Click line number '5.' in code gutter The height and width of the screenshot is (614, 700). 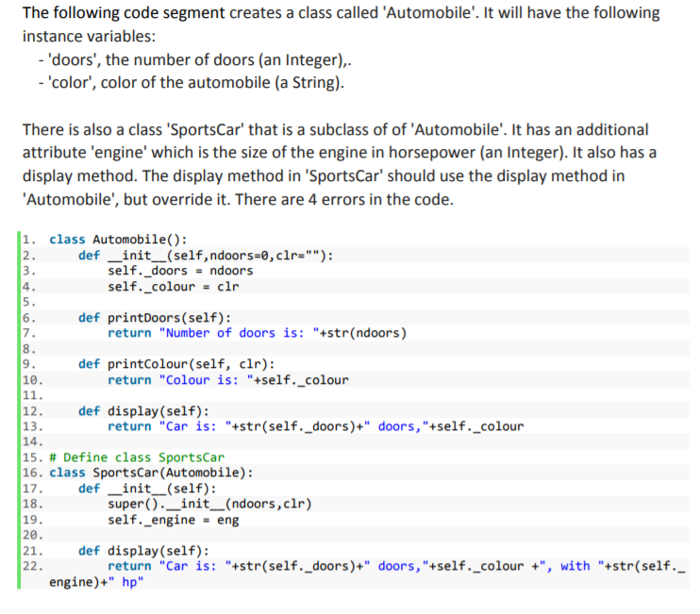coord(29,302)
